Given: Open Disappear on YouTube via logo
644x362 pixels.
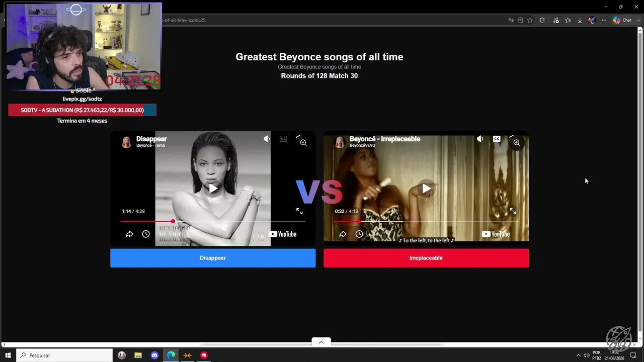Looking at the screenshot, I should click(x=282, y=234).
